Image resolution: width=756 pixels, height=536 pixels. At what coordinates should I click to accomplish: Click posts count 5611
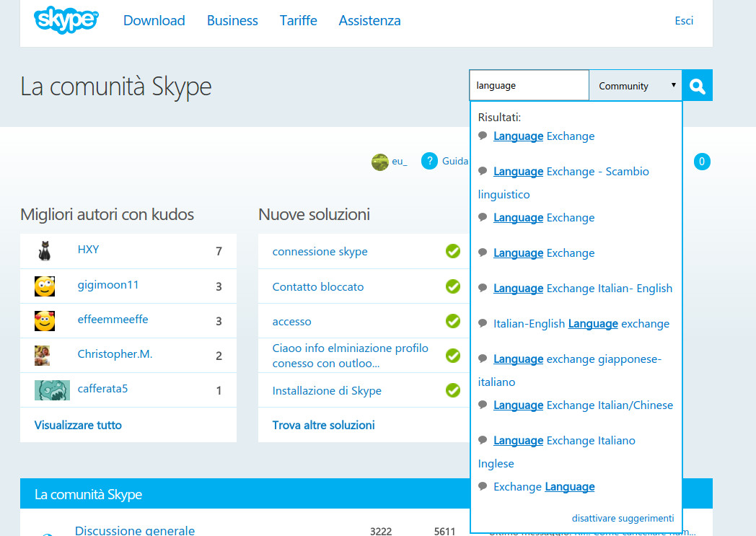444,531
